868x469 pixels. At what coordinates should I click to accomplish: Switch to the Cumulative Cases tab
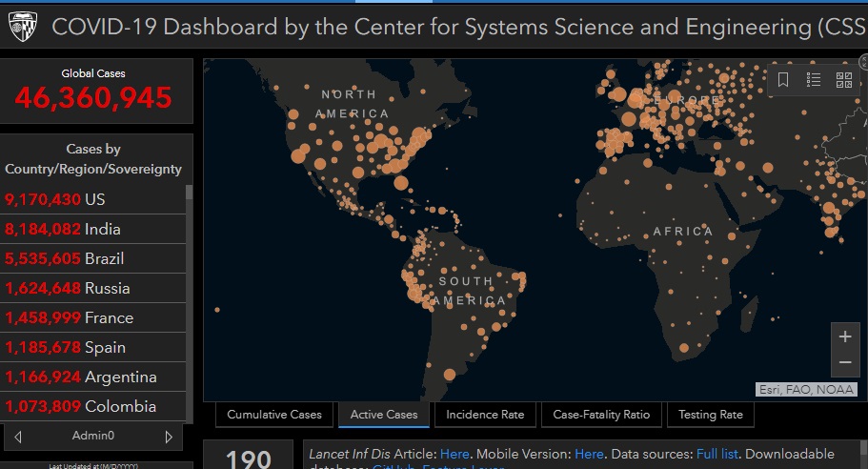pyautogui.click(x=274, y=415)
